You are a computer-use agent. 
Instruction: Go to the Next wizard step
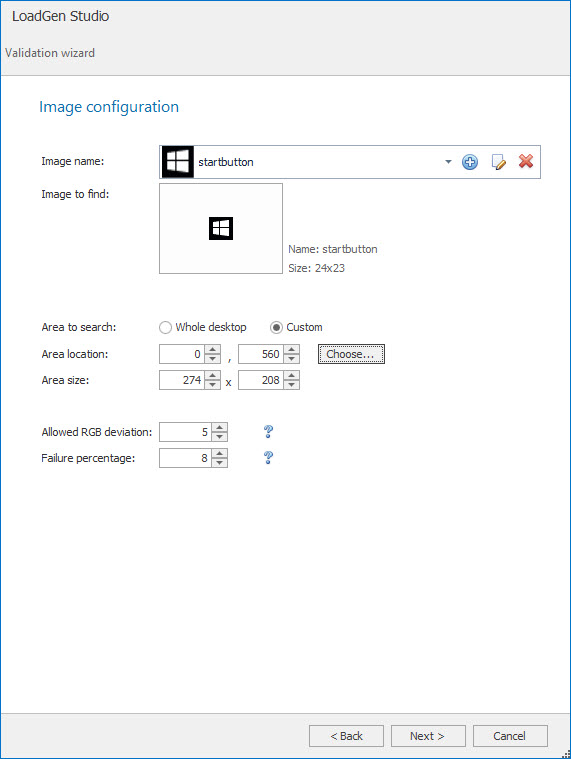(428, 736)
